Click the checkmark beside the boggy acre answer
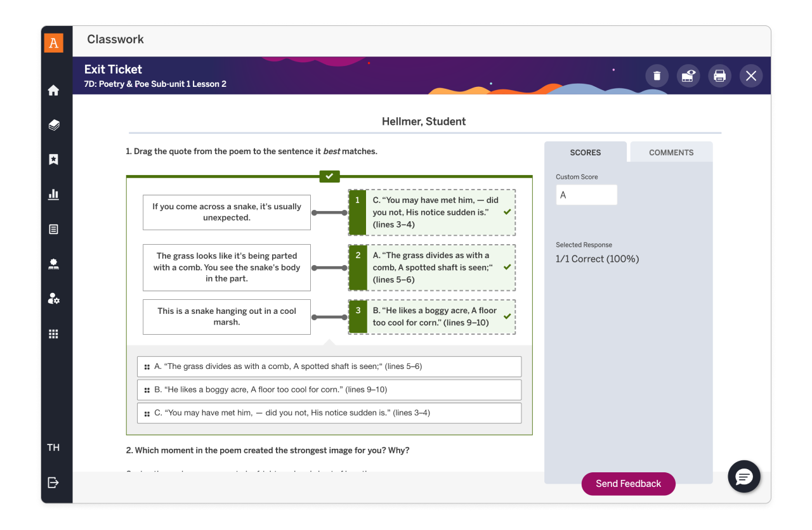 [506, 315]
